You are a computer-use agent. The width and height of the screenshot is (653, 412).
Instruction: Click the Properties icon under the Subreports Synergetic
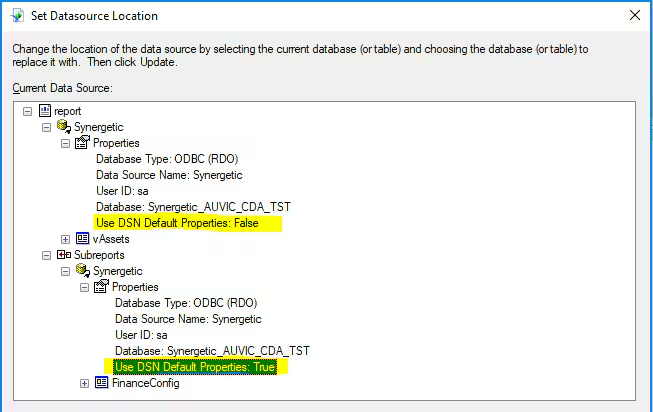[x=102, y=287]
